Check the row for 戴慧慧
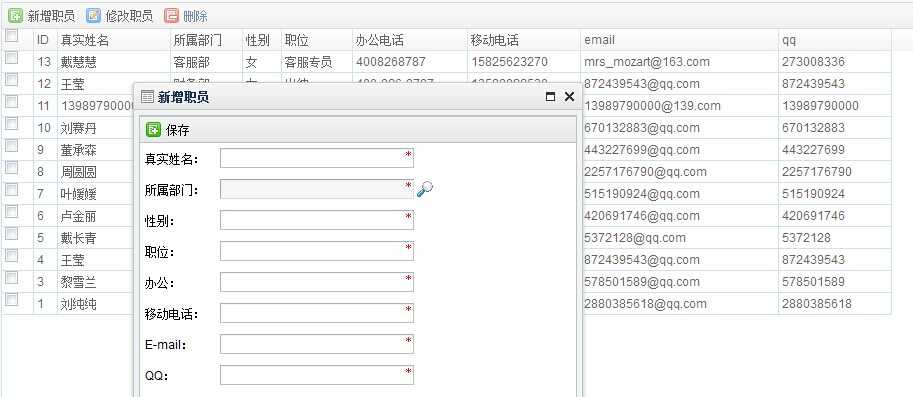 tap(12, 58)
